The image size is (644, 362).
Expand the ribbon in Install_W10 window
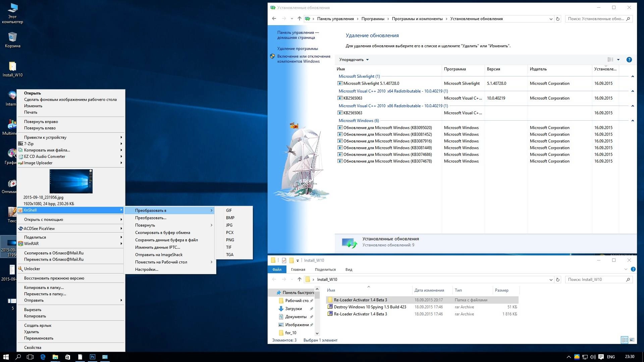626,269
